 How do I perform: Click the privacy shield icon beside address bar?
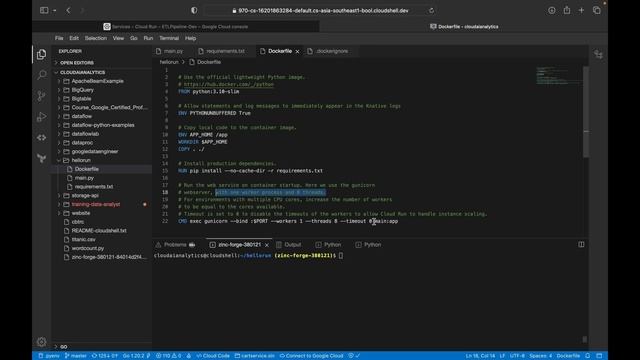tap(194, 10)
